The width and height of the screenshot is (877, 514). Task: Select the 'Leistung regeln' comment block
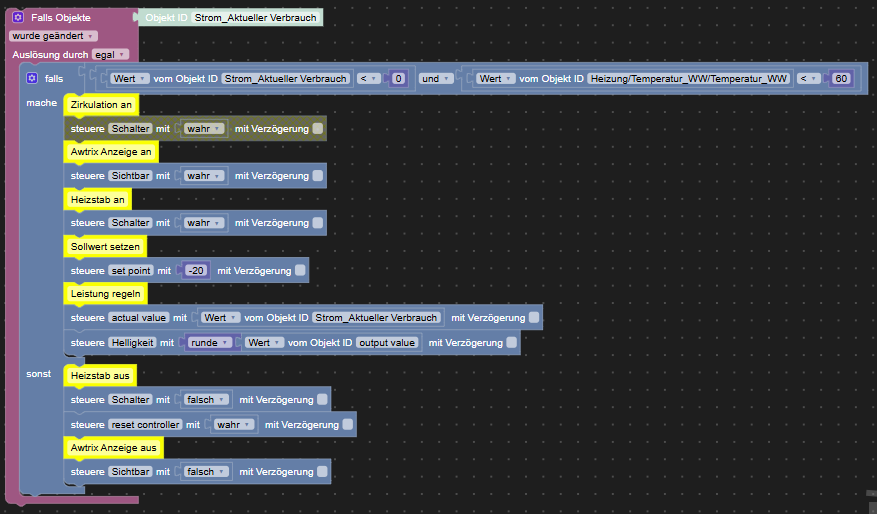tap(106, 294)
